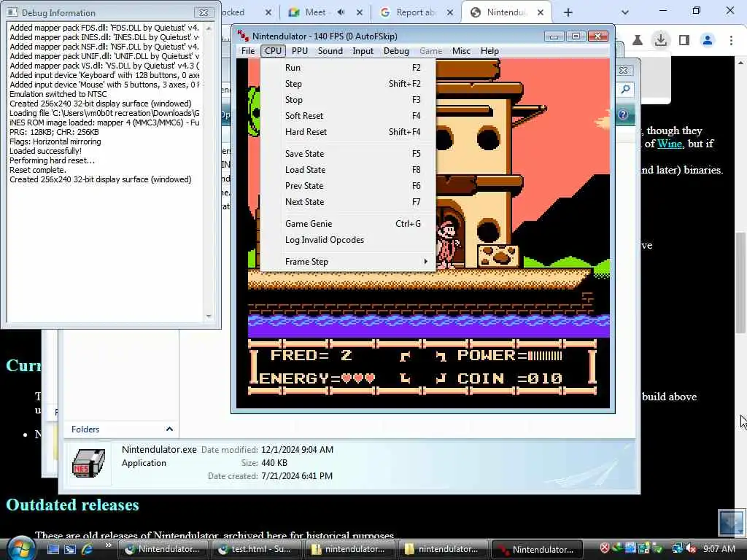Open the Help menu in Nintendulator
747x560 pixels.
[489, 51]
